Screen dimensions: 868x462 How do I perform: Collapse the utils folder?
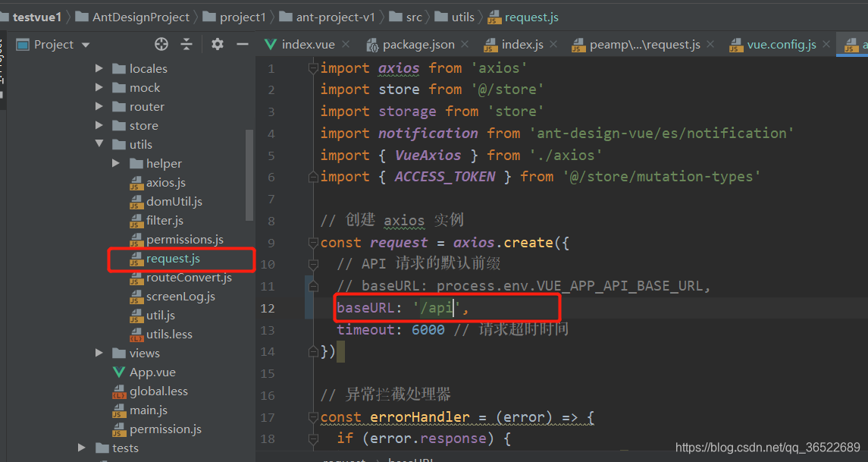tap(99, 143)
